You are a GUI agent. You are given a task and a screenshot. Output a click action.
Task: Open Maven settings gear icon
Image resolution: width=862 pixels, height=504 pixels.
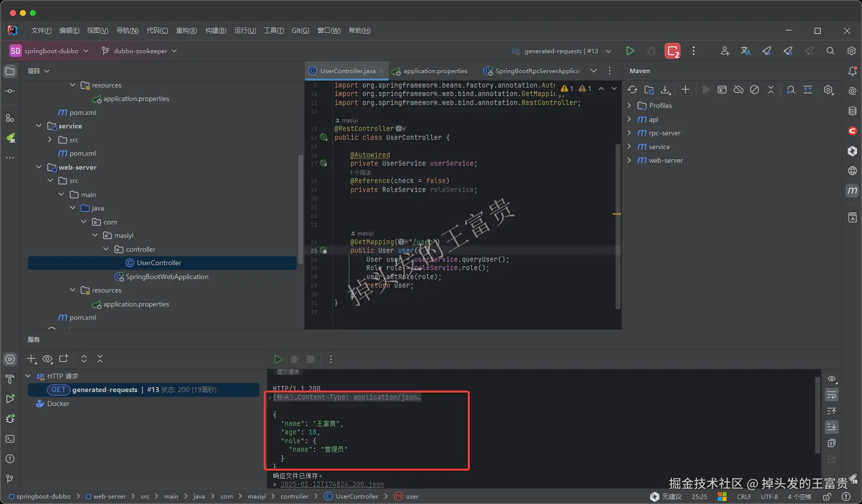(x=829, y=90)
